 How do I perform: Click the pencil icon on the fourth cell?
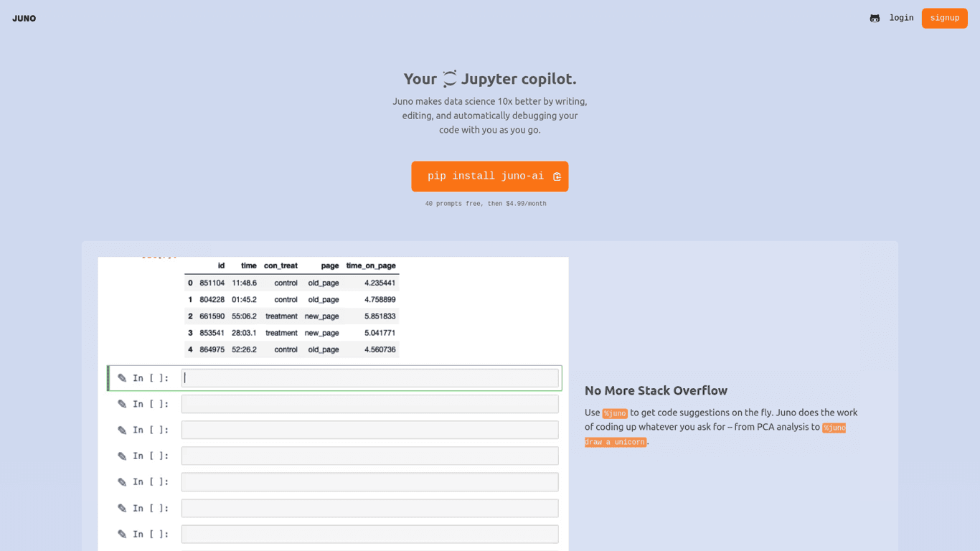coord(122,456)
